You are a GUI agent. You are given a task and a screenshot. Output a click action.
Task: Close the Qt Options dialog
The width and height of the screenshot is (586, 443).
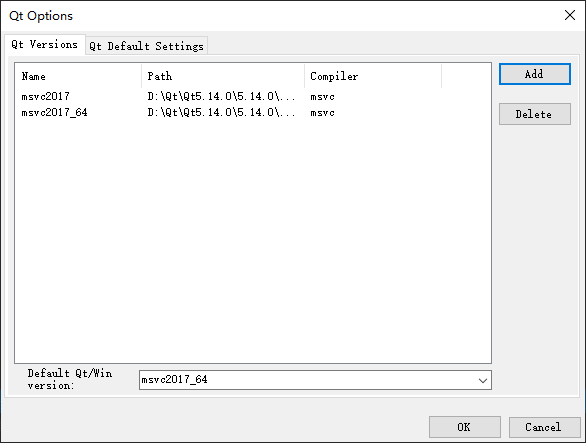[x=570, y=15]
